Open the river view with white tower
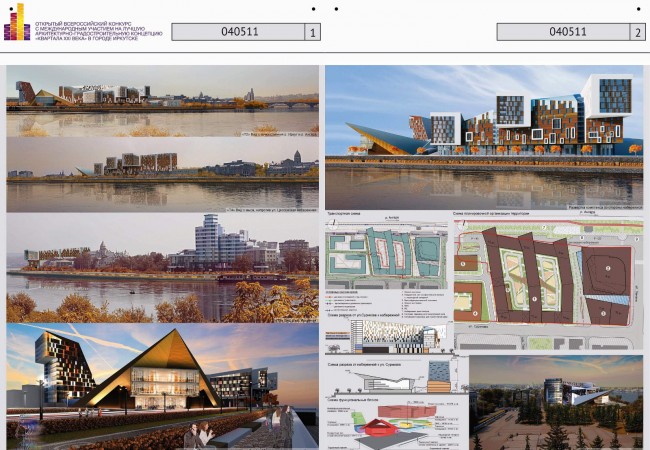The image size is (650, 450). 162,268
